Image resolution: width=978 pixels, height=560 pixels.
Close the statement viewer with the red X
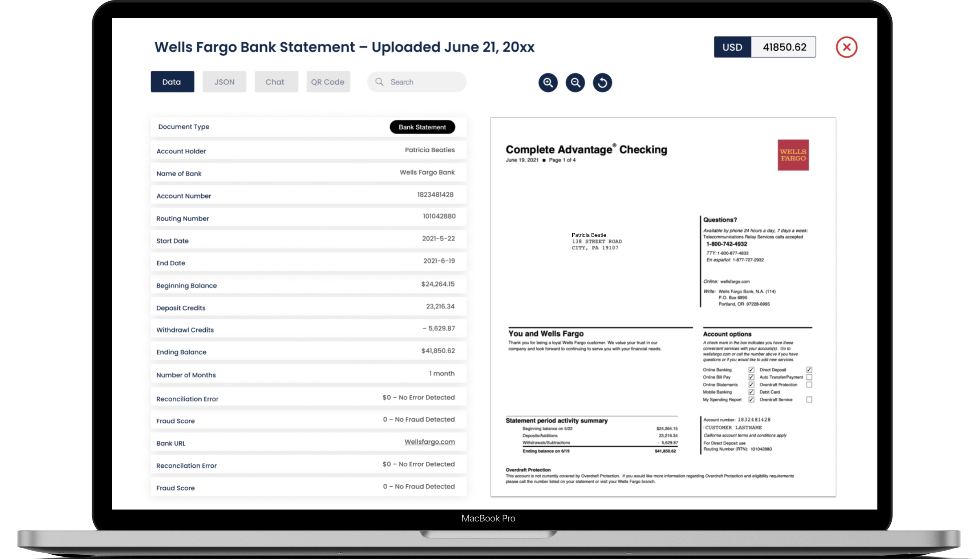click(x=846, y=47)
